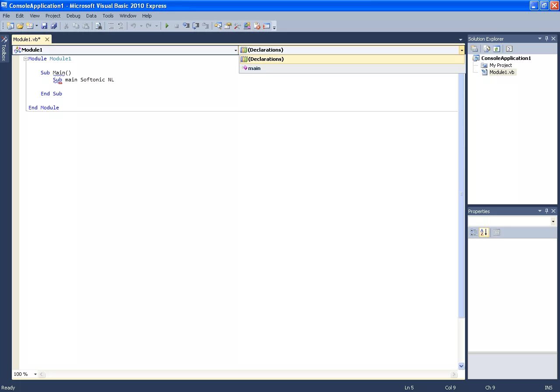Uncomment the selected lines icon
560x392 pixels.
pyautogui.click(x=121, y=26)
